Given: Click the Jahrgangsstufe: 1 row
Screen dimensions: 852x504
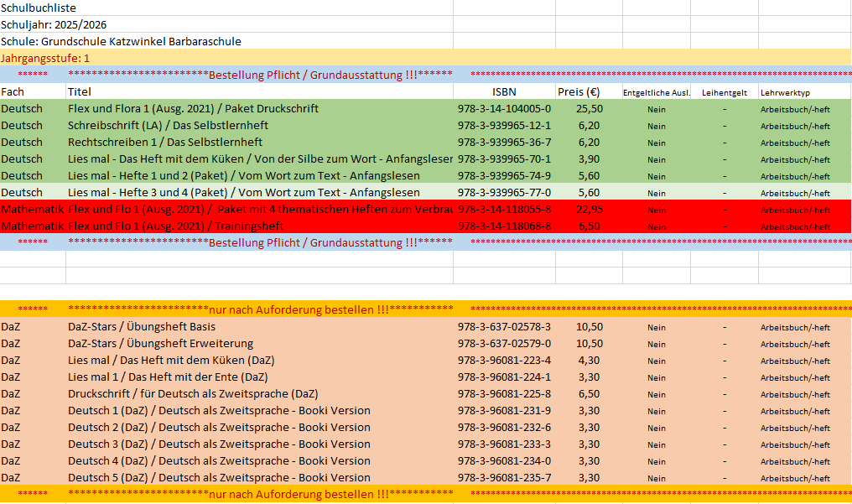Looking at the screenshot, I should [425, 58].
